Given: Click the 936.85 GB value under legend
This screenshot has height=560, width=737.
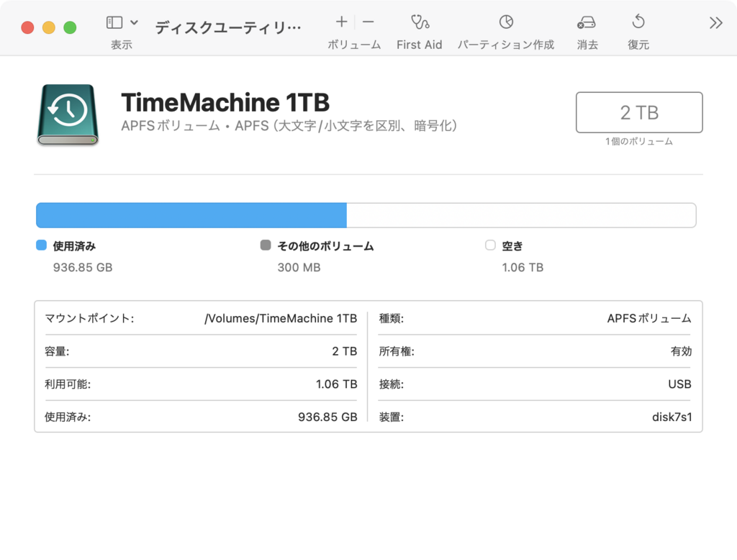Looking at the screenshot, I should click(x=83, y=268).
